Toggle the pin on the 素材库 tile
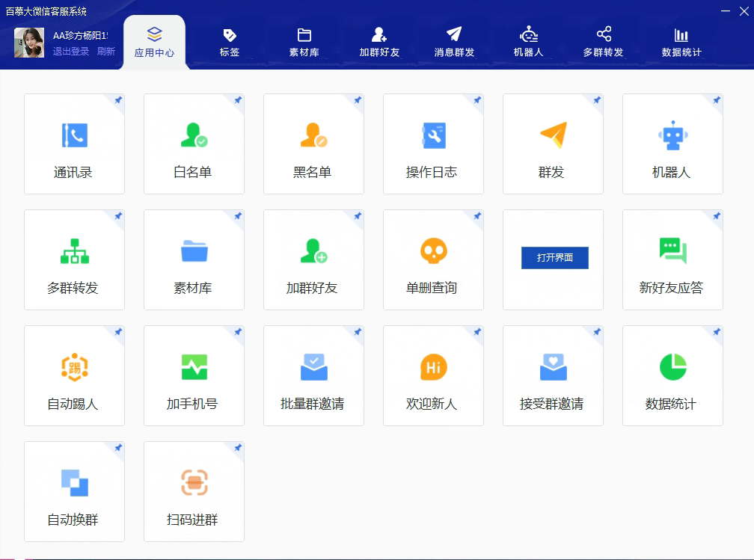The width and height of the screenshot is (754, 560). pos(237,216)
